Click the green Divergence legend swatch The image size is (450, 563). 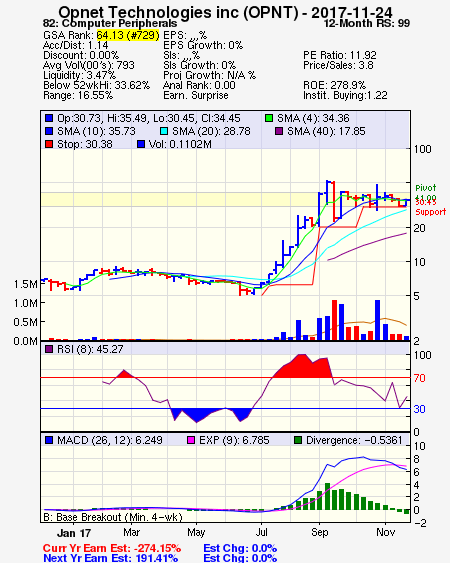pos(298,440)
